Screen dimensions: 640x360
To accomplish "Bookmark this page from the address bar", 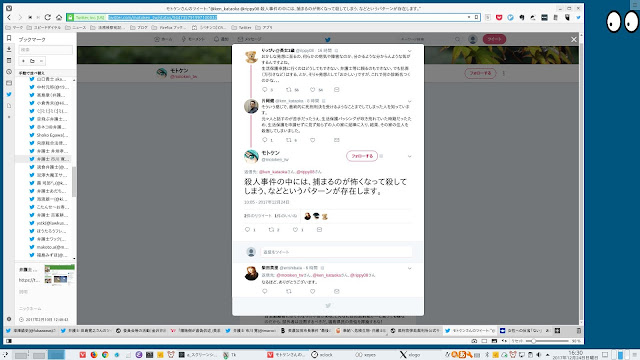I will [x=476, y=18].
